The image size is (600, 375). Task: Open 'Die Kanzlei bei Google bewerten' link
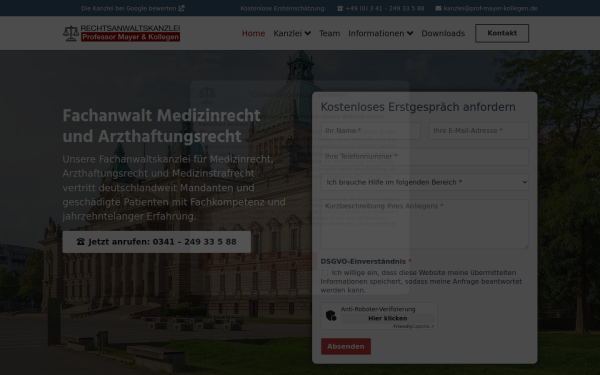coord(132,8)
